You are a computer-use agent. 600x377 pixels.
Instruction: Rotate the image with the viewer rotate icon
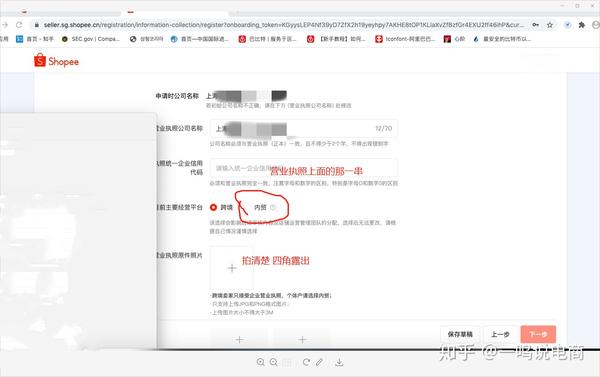coord(306,362)
